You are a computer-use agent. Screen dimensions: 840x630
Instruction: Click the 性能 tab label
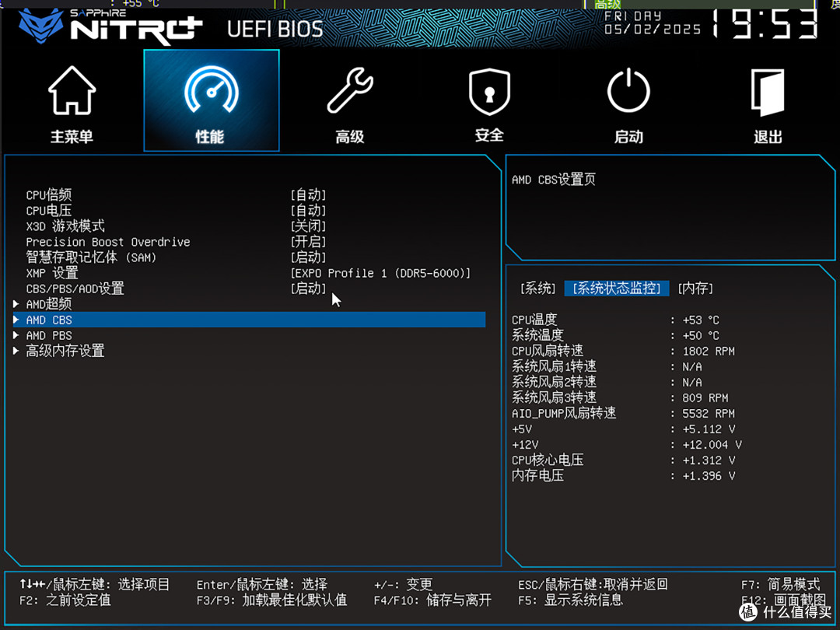[210, 137]
